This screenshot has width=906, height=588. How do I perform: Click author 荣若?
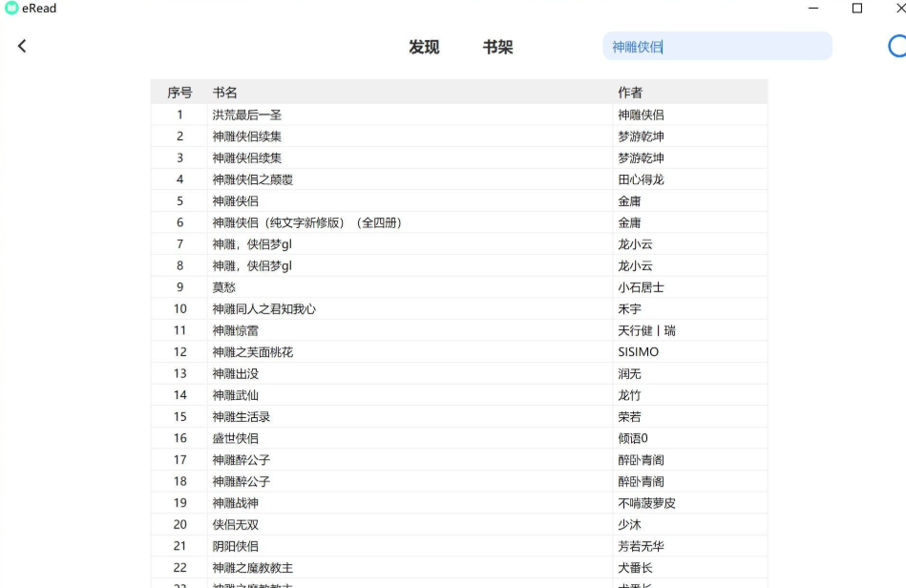(x=629, y=416)
